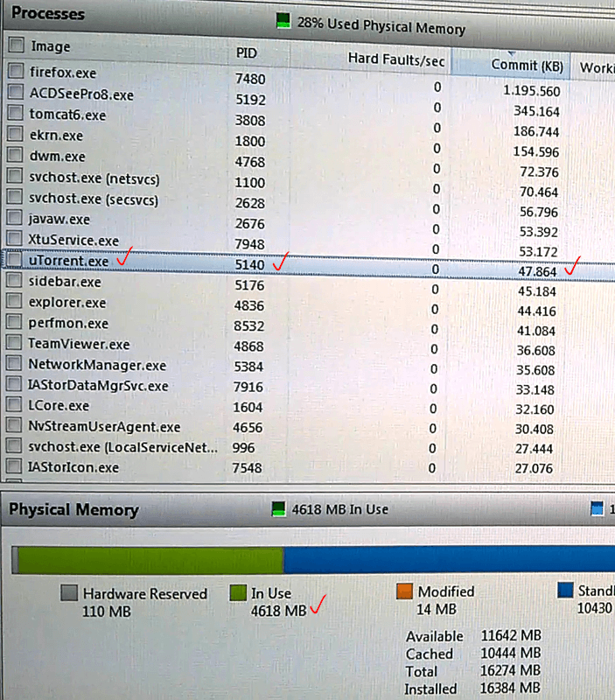Select the NvStreamUserAgent.exe process name

104,426
